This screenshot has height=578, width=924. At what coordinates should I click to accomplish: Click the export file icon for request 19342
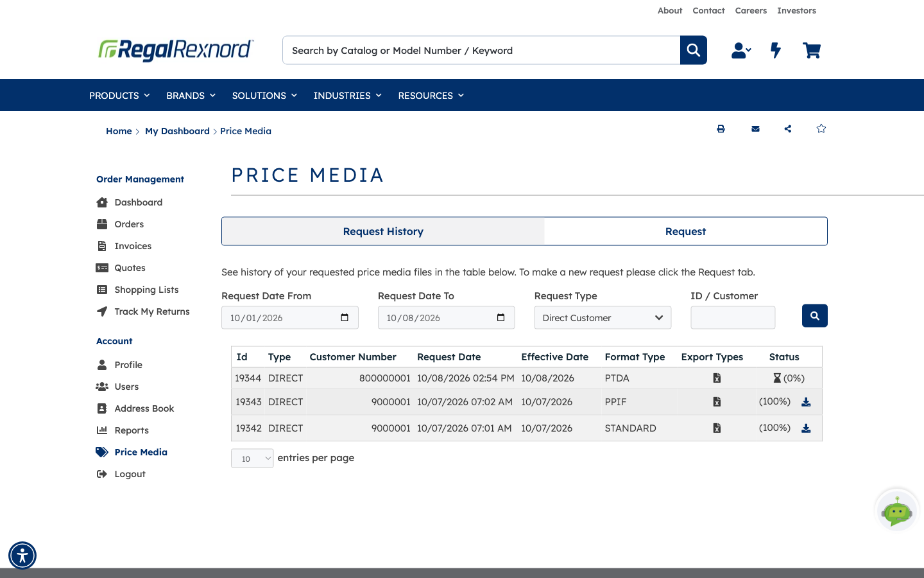pyautogui.click(x=717, y=428)
